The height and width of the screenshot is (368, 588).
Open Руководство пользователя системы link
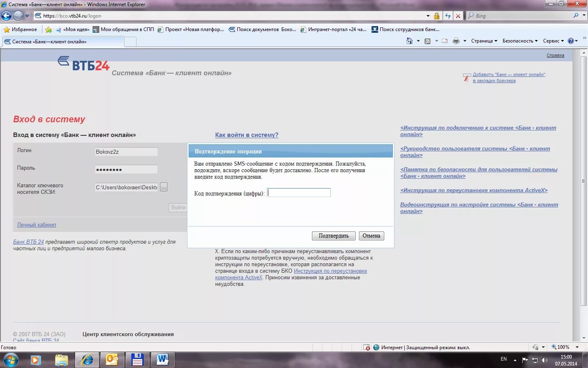(475, 152)
